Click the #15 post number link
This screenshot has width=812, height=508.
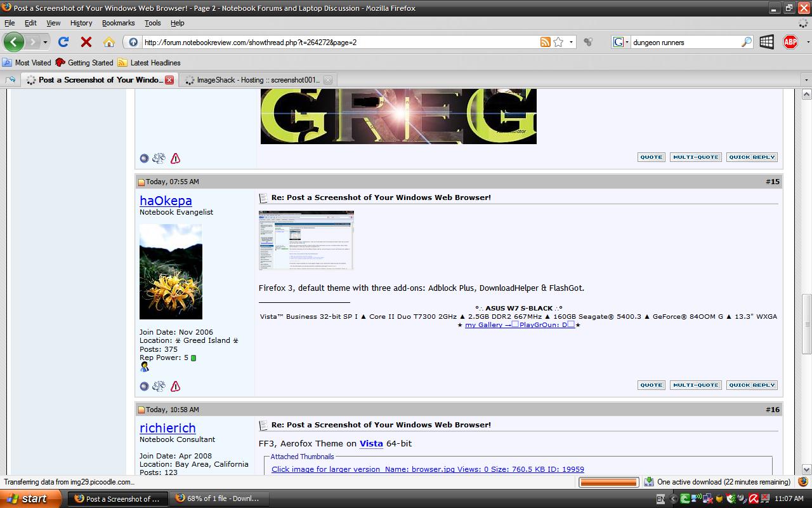coord(773,182)
